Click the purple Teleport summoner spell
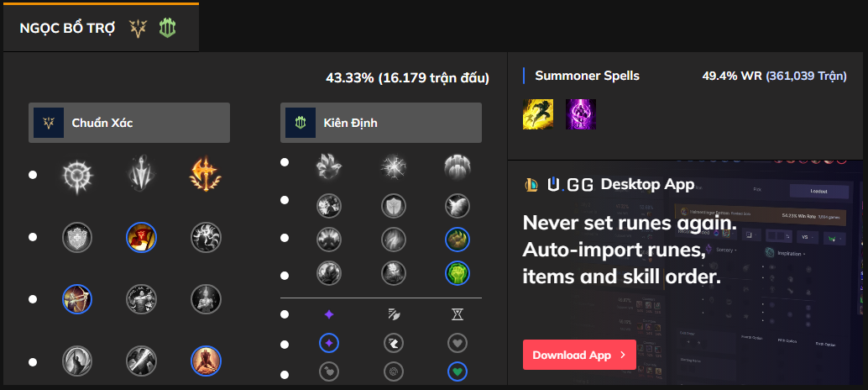The image size is (868, 390). click(580, 113)
